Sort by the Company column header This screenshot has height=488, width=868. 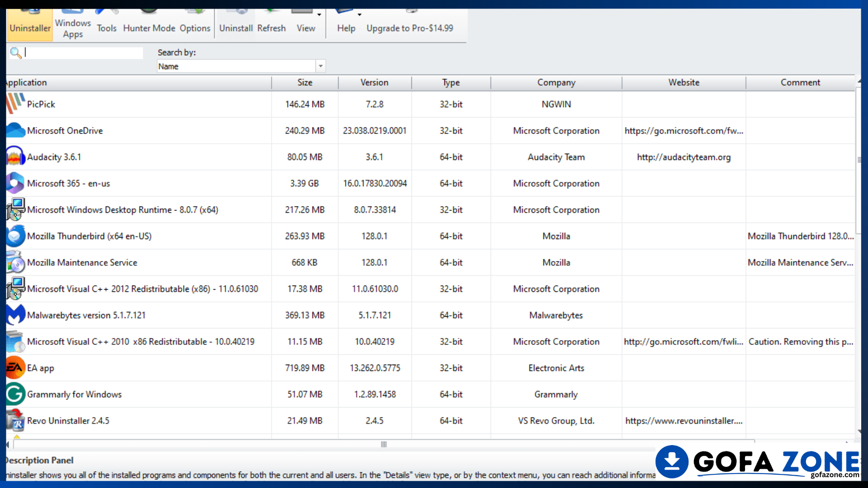point(556,83)
